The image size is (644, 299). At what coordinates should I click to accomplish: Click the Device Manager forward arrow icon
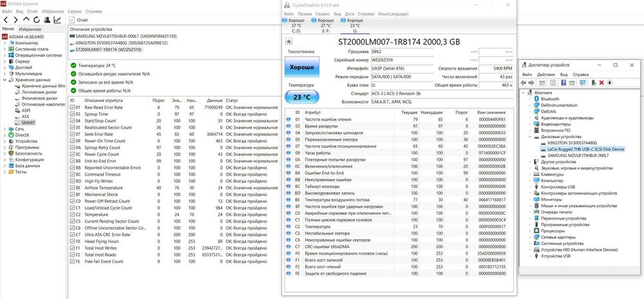click(x=531, y=83)
